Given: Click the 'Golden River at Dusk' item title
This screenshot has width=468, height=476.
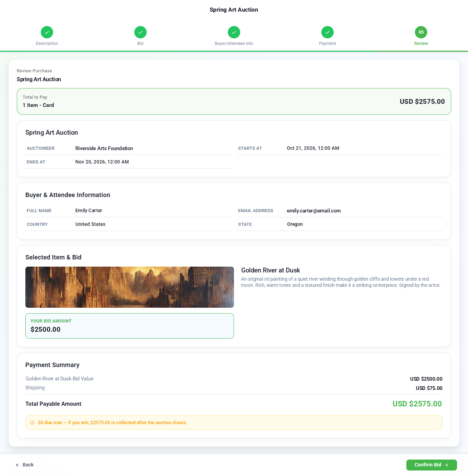Looking at the screenshot, I should (271, 270).
